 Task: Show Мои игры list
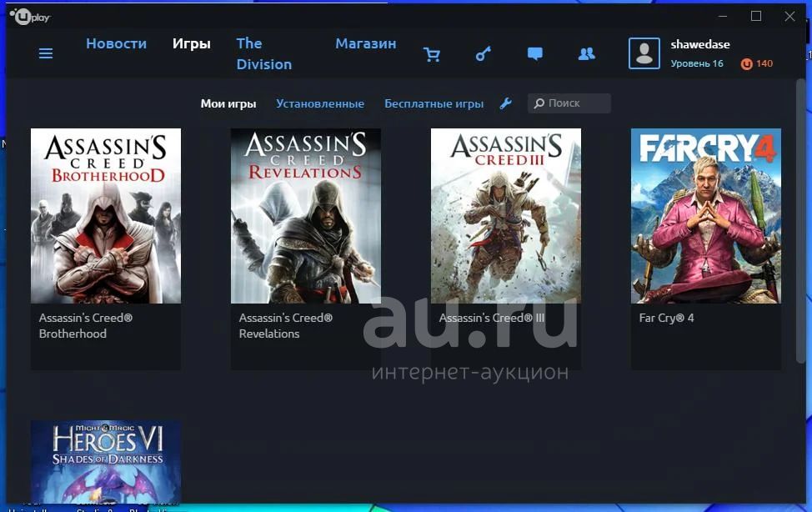228,103
